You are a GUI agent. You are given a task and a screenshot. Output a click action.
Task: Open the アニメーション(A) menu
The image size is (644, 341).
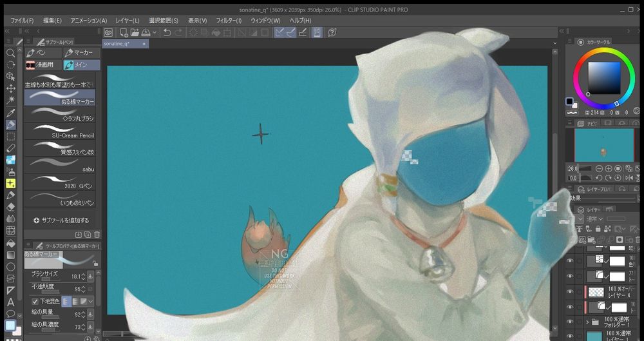[x=88, y=20]
